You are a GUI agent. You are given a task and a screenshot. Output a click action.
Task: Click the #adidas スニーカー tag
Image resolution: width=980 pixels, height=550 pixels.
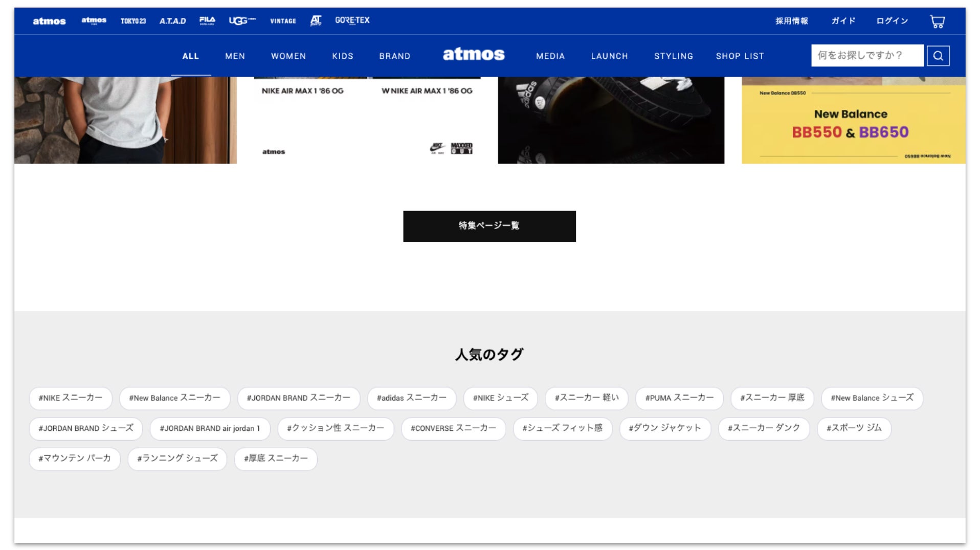click(412, 398)
